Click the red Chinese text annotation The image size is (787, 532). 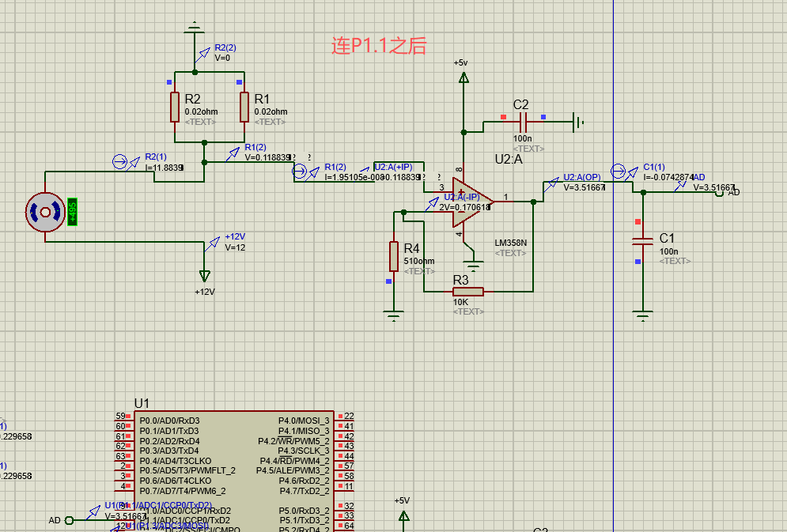coord(379,46)
